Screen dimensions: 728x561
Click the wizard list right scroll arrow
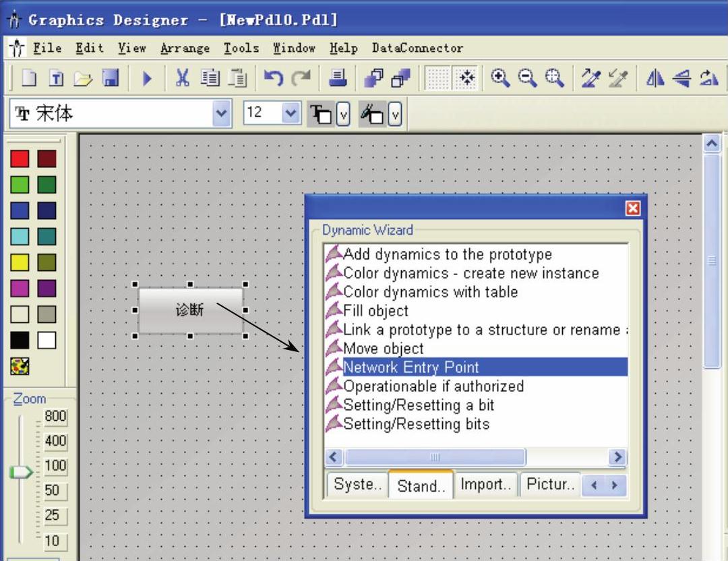pyautogui.click(x=617, y=457)
